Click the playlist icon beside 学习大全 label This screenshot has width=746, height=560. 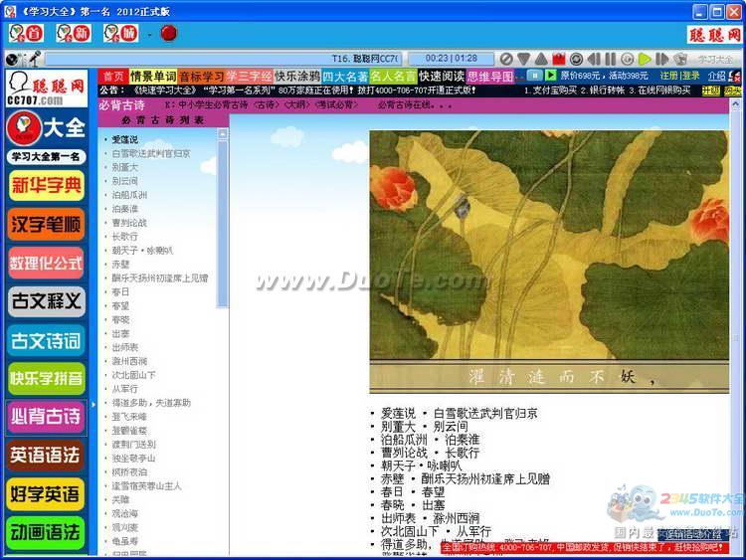(x=680, y=59)
